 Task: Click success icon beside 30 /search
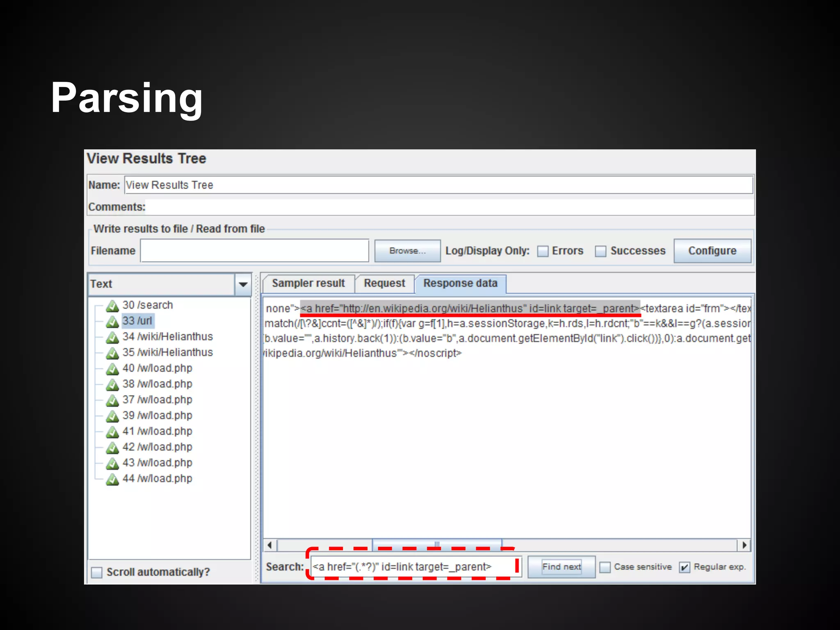coord(112,306)
